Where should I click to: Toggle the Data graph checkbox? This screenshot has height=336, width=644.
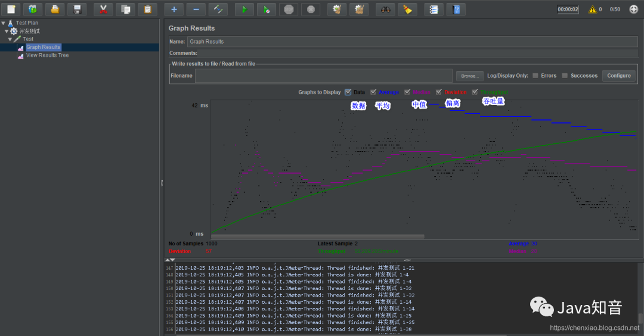coord(348,92)
